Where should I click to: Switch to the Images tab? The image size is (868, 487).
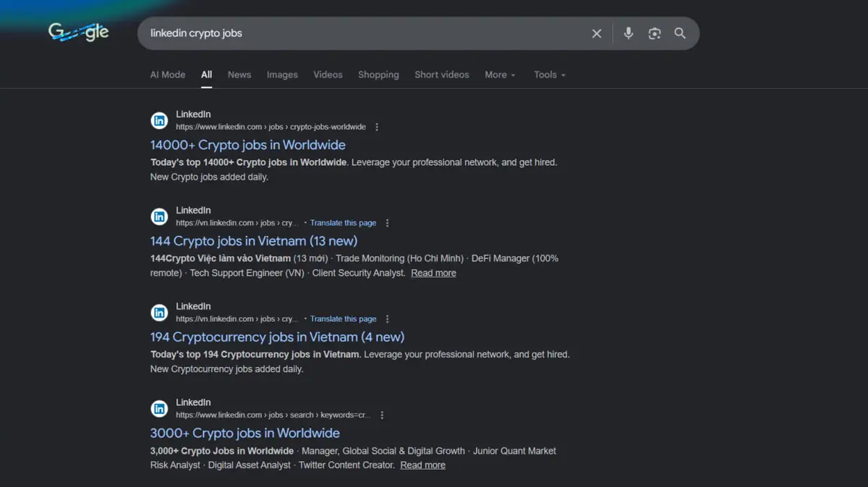[282, 75]
